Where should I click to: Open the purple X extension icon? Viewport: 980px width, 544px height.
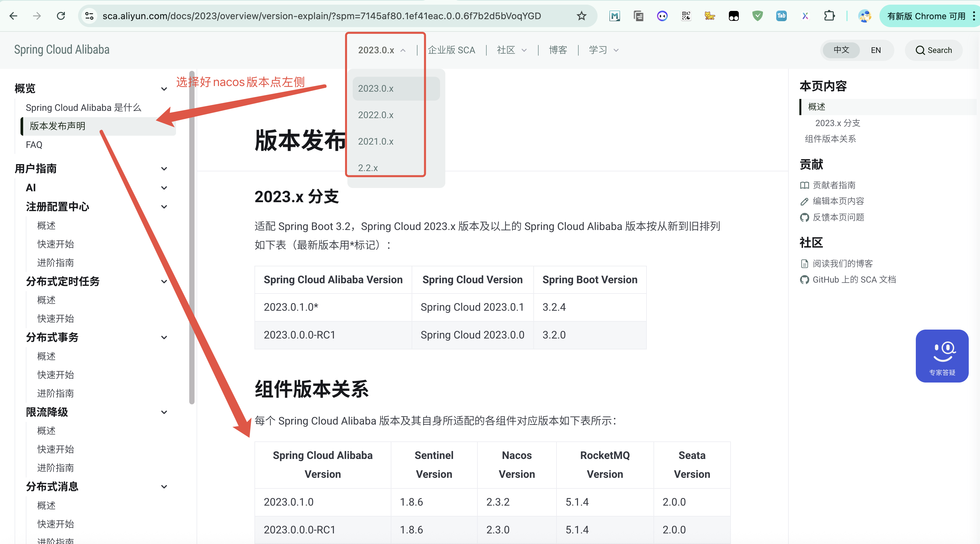tap(805, 16)
